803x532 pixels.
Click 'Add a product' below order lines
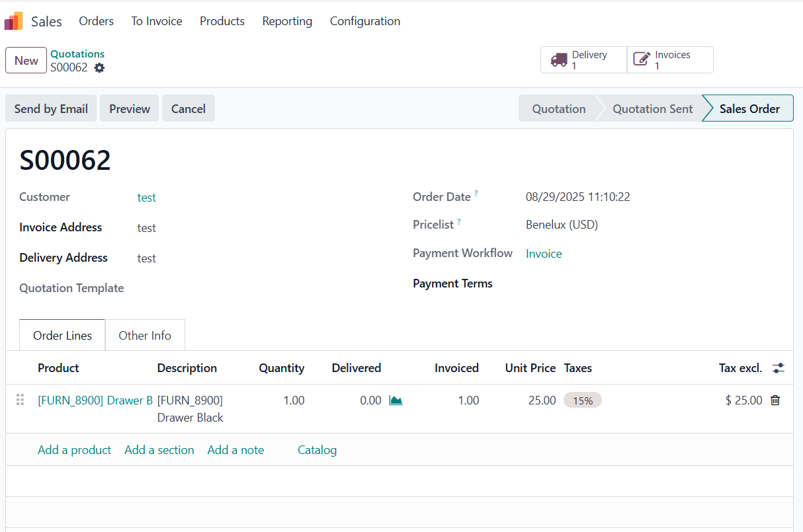[x=74, y=449]
